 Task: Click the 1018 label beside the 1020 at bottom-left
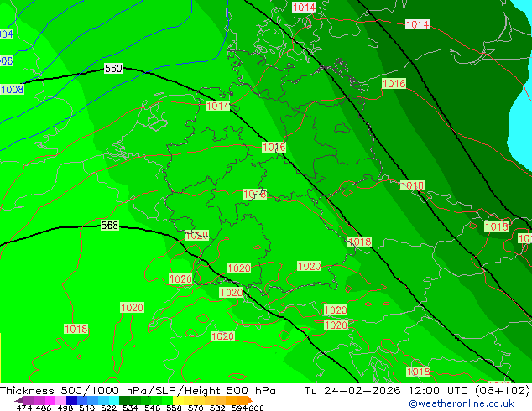pos(76,329)
